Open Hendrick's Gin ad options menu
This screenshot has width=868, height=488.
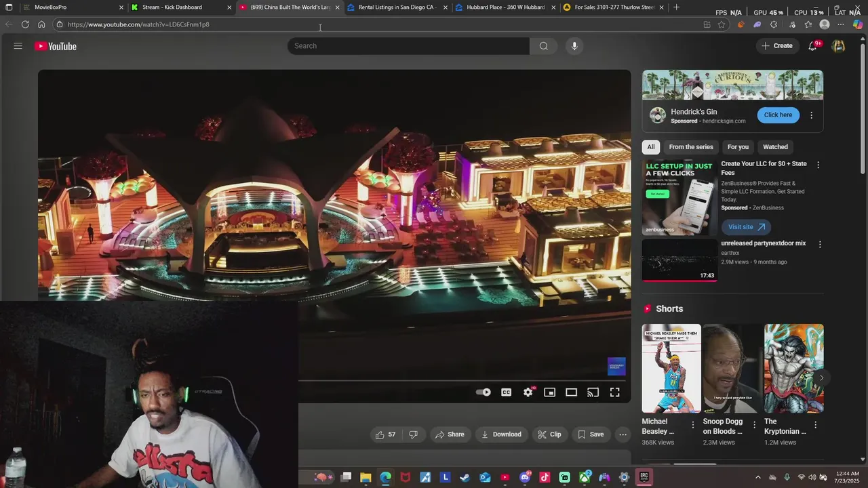tap(811, 115)
